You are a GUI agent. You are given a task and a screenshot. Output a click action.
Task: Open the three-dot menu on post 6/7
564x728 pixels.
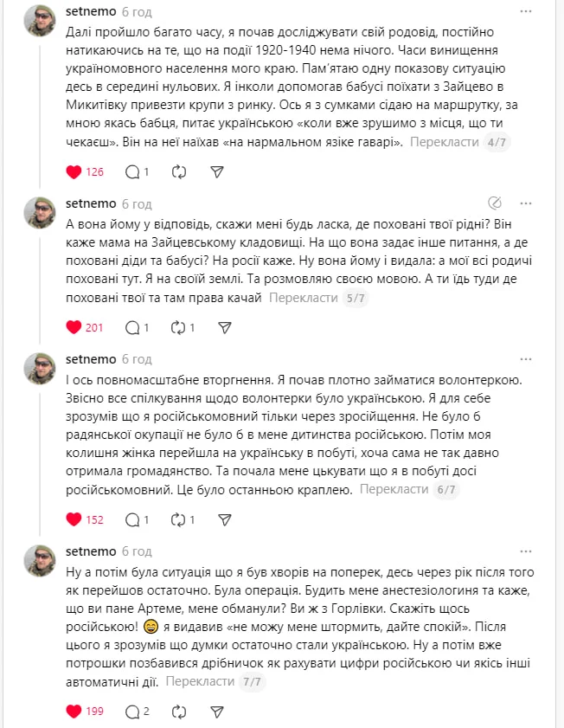click(x=527, y=358)
